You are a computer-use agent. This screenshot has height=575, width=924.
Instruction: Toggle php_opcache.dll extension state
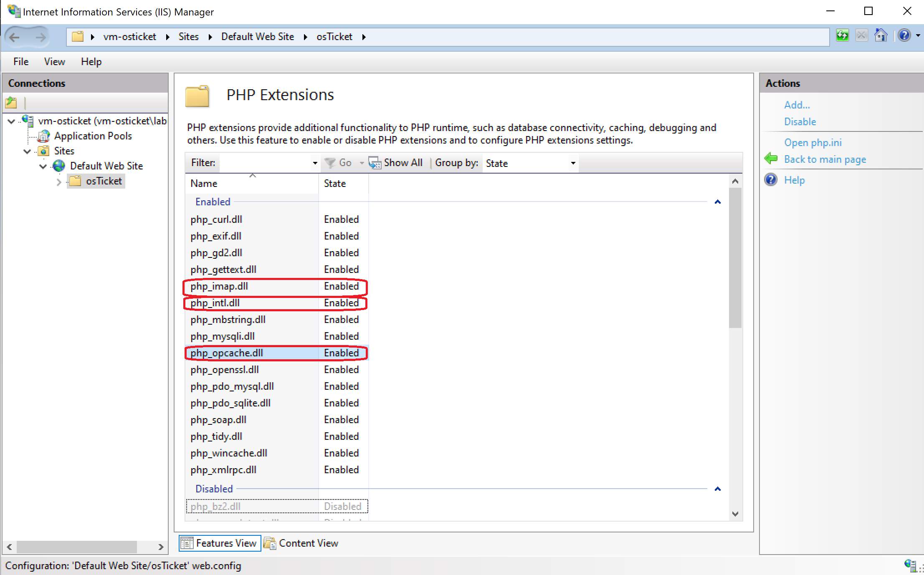(227, 353)
